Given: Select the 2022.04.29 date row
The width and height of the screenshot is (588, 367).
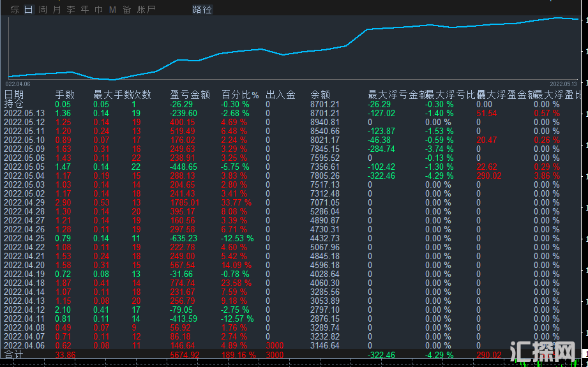Looking at the screenshot, I should point(24,202).
